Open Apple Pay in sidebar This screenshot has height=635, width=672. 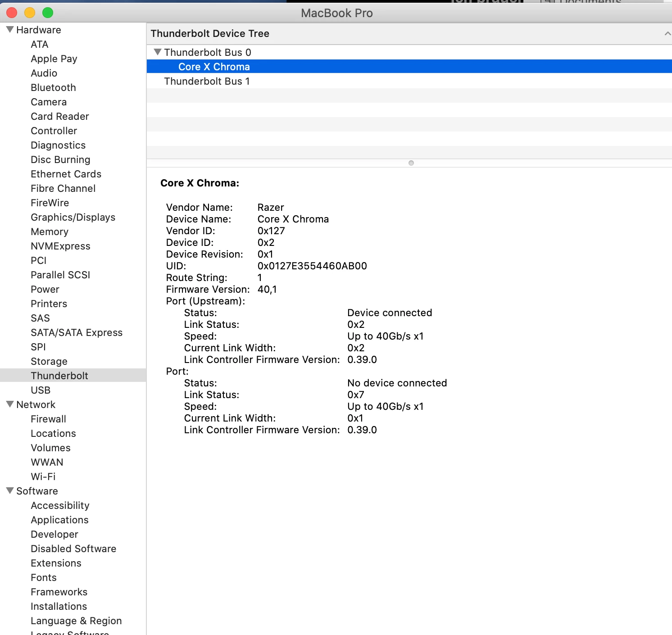click(54, 59)
